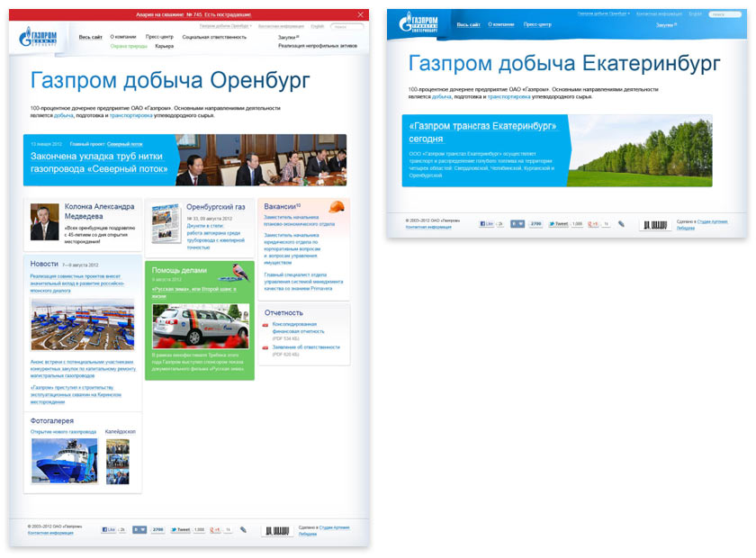756x558 pixels.
Task: Open the ship photo in Фотогалерея
Action: [x=64, y=461]
